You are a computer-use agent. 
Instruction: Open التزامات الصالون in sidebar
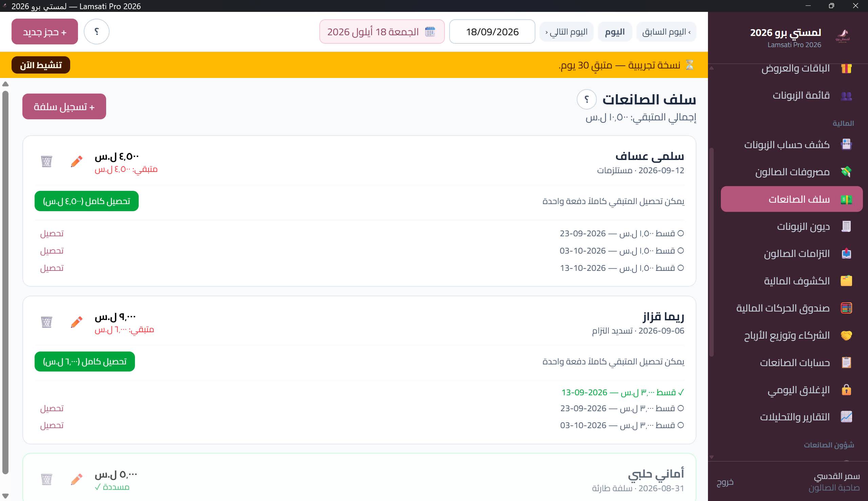pos(792,254)
